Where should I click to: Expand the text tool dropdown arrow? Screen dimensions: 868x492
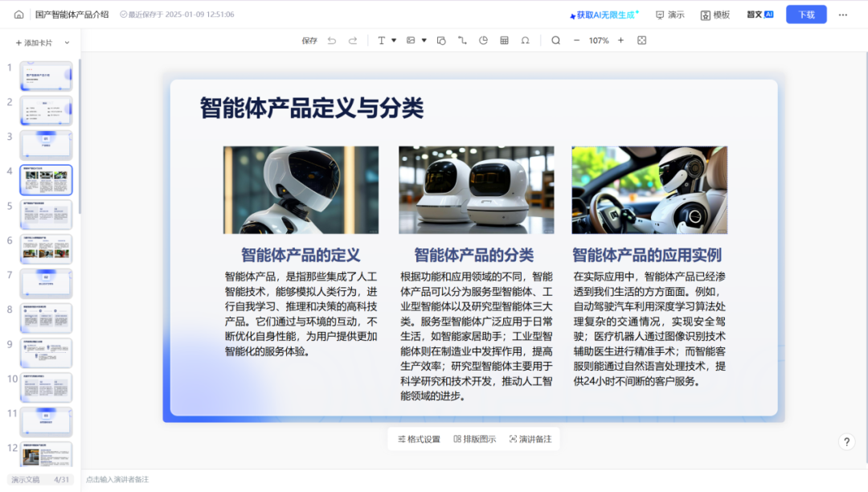394,40
